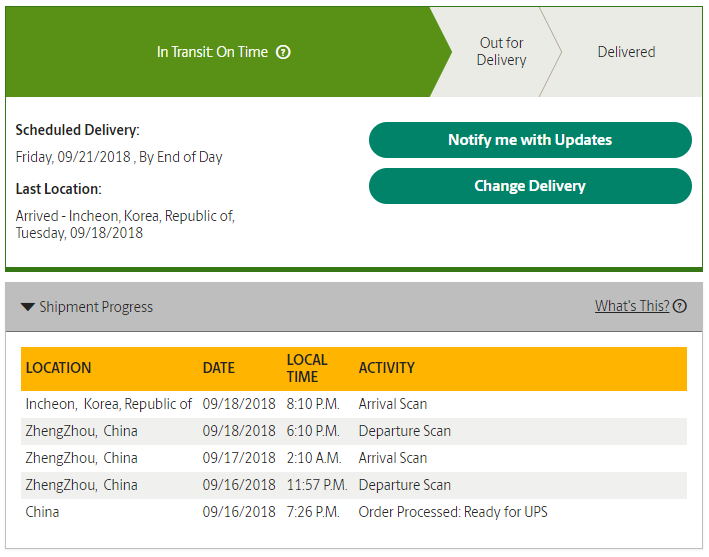Select the ZhengZhou 11:57 P.M. Departure Scan row
The image size is (709, 557).
click(354, 485)
